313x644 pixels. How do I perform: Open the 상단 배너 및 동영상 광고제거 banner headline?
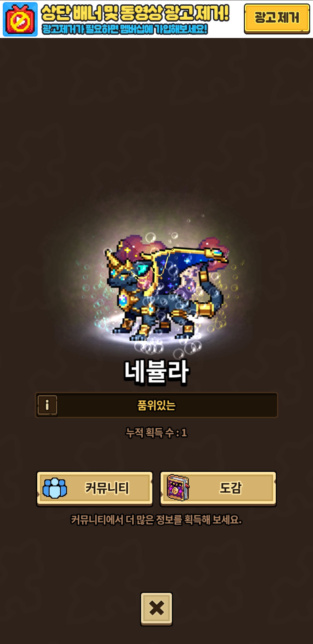click(x=135, y=13)
